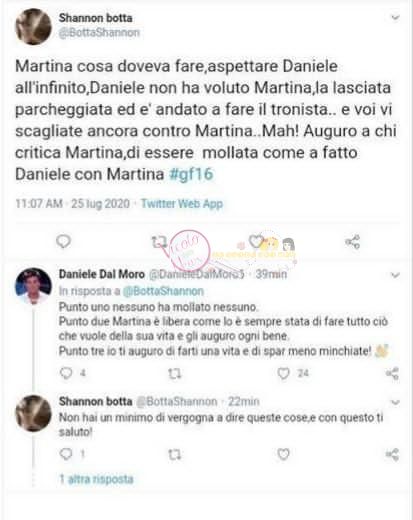Open the #gf16 hashtag
This screenshot has height=520, width=413.
[x=191, y=174]
